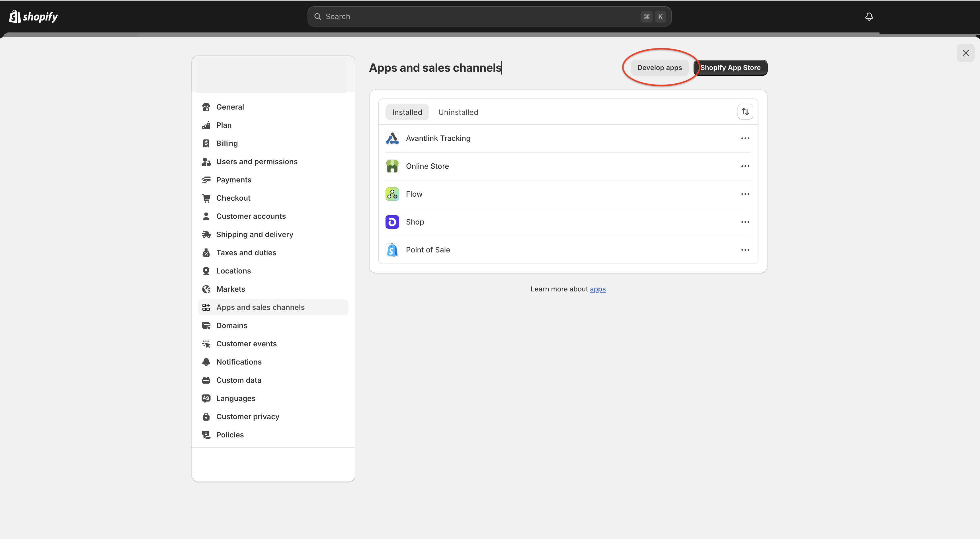Click the Flow app icon
980x539 pixels.
point(392,194)
